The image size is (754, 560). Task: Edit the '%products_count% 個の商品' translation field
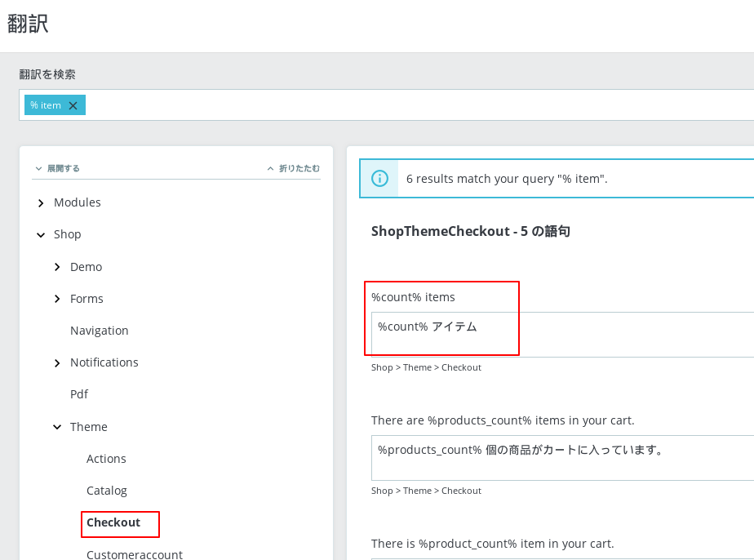click(x=562, y=457)
